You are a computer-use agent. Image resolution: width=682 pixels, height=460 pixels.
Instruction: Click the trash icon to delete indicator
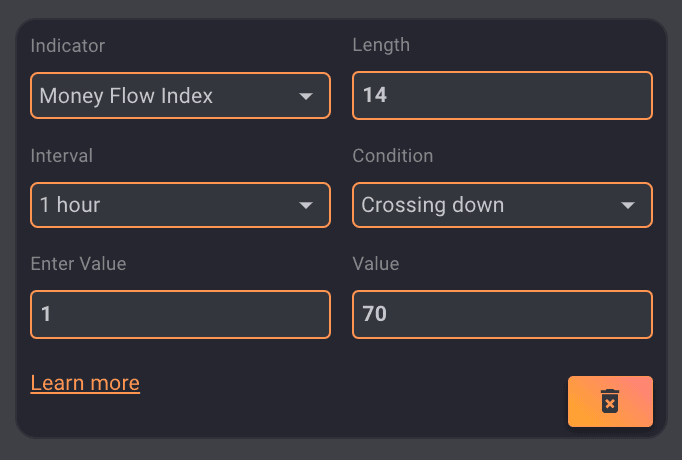pos(610,401)
